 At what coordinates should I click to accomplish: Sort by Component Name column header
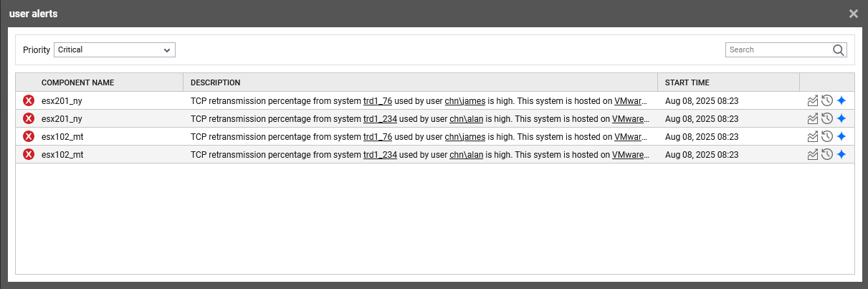tap(77, 82)
